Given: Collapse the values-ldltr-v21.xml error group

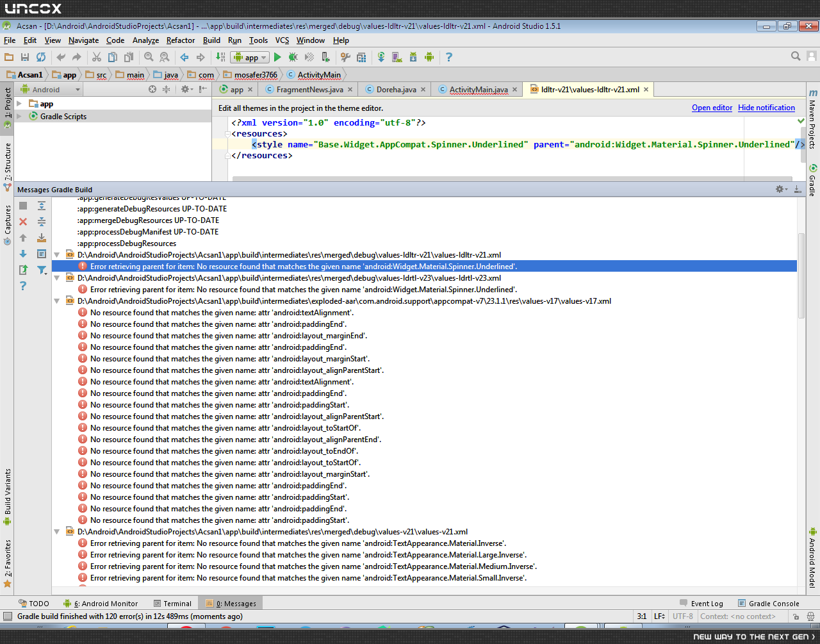Looking at the screenshot, I should click(x=56, y=255).
